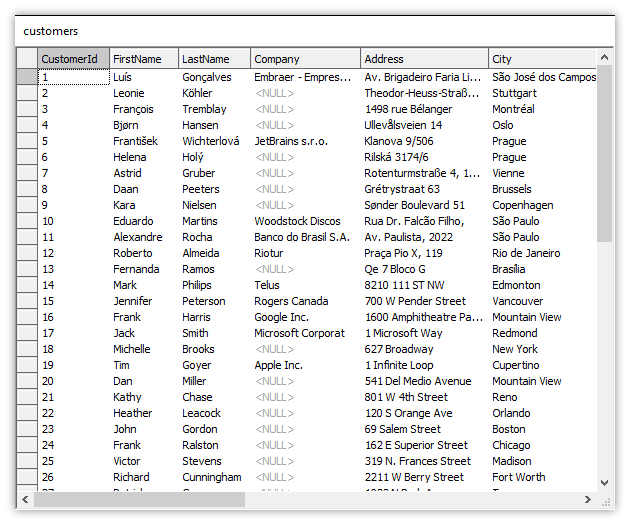Sort by the FirstName column header
The height and width of the screenshot is (525, 630).
click(144, 59)
